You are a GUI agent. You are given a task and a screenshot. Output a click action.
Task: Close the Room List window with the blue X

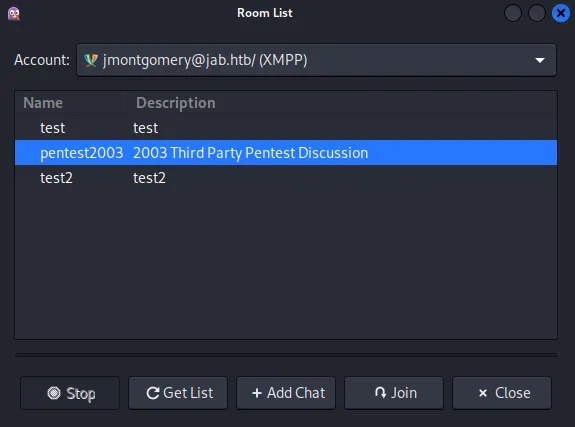click(561, 13)
